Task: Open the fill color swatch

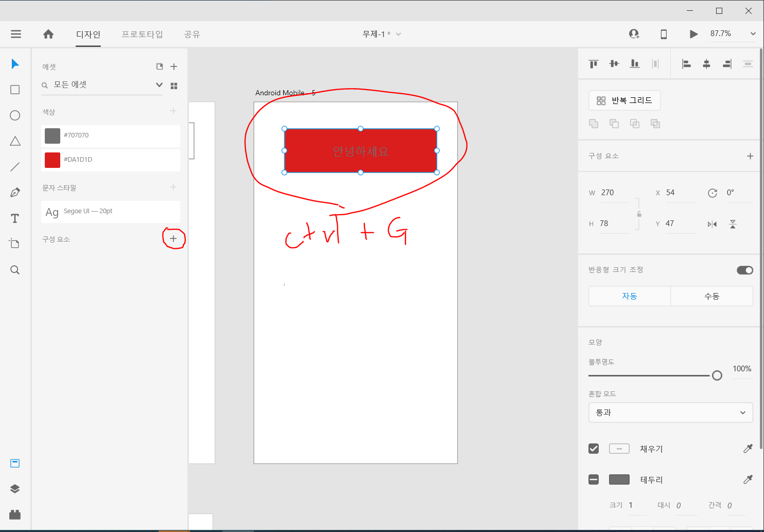Action: pyautogui.click(x=619, y=449)
